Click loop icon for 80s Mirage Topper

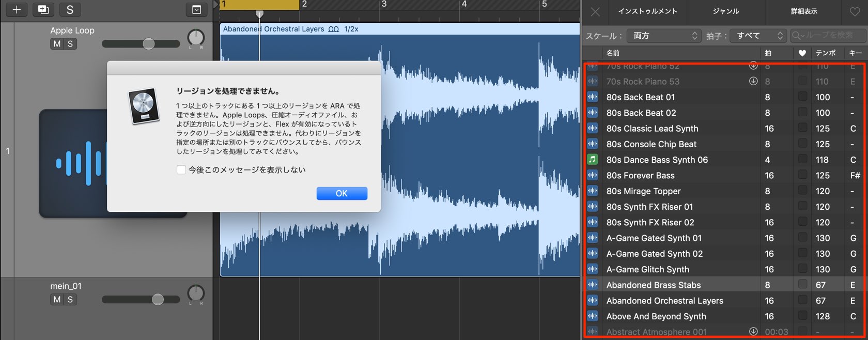click(592, 191)
